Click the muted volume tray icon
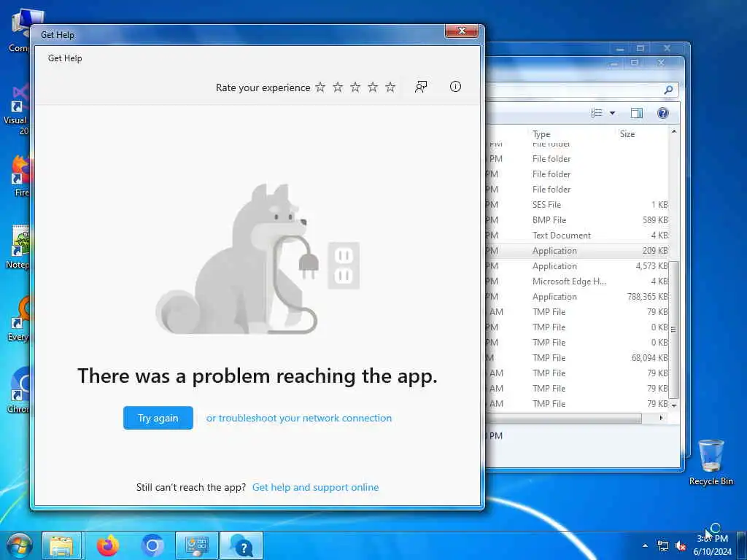The image size is (747, 560). 681,545
